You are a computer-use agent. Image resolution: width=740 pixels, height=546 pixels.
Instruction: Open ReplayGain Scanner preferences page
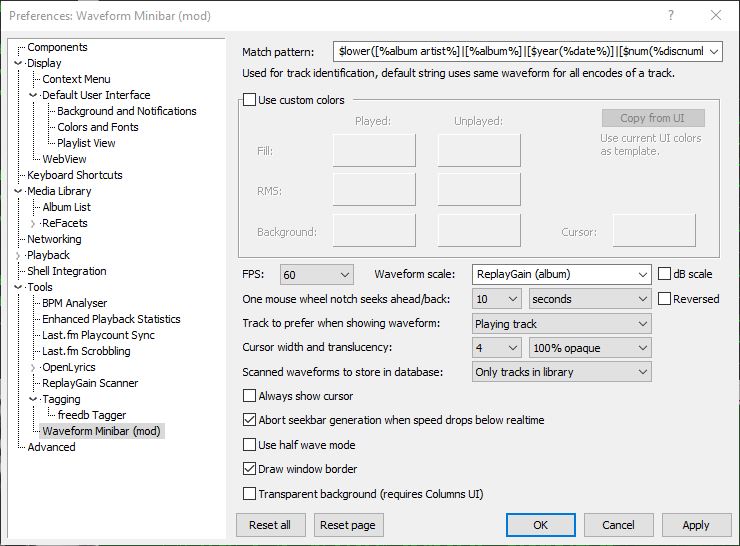(x=90, y=383)
